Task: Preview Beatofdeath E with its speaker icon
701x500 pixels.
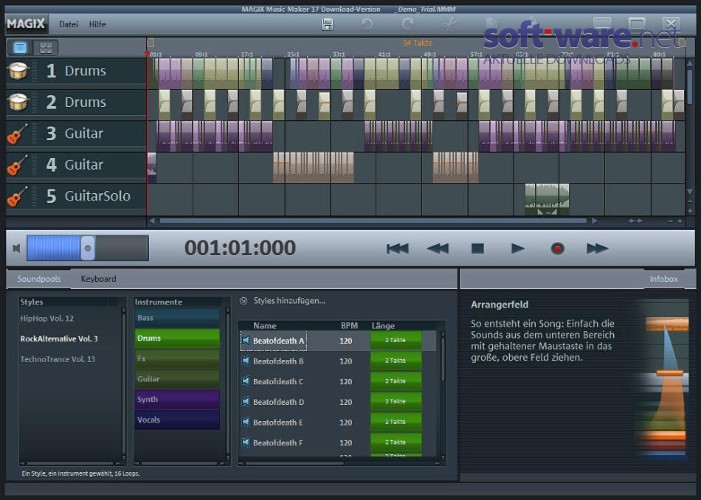Action: 245,422
